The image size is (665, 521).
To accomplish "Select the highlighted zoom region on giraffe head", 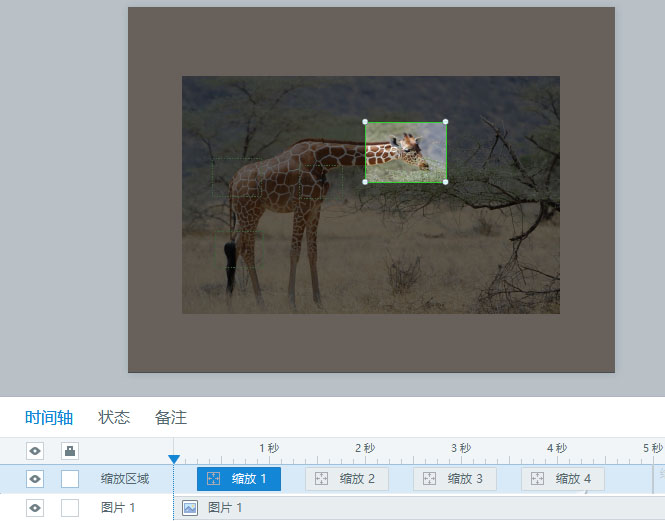I will [x=405, y=152].
